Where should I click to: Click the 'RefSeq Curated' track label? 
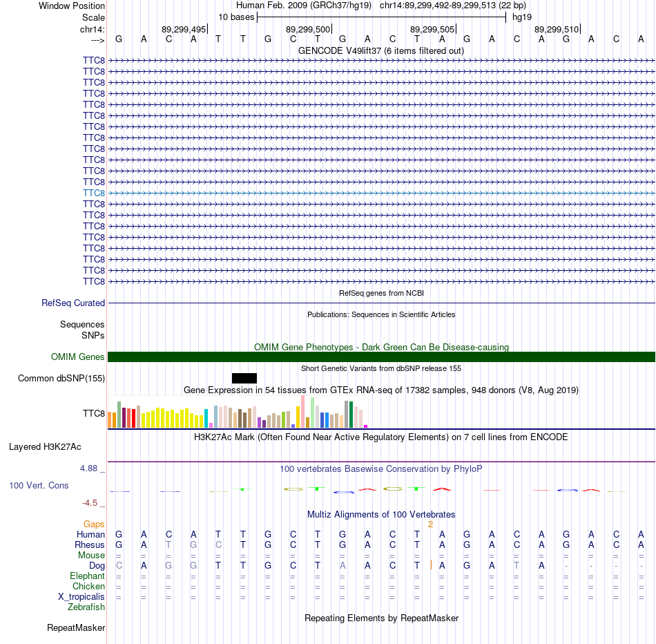[73, 303]
